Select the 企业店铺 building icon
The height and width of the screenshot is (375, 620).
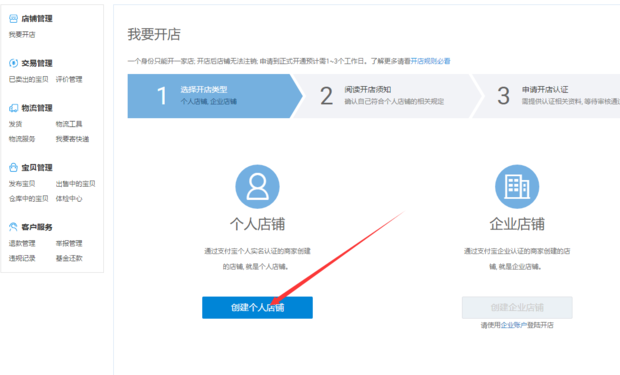pyautogui.click(x=517, y=187)
